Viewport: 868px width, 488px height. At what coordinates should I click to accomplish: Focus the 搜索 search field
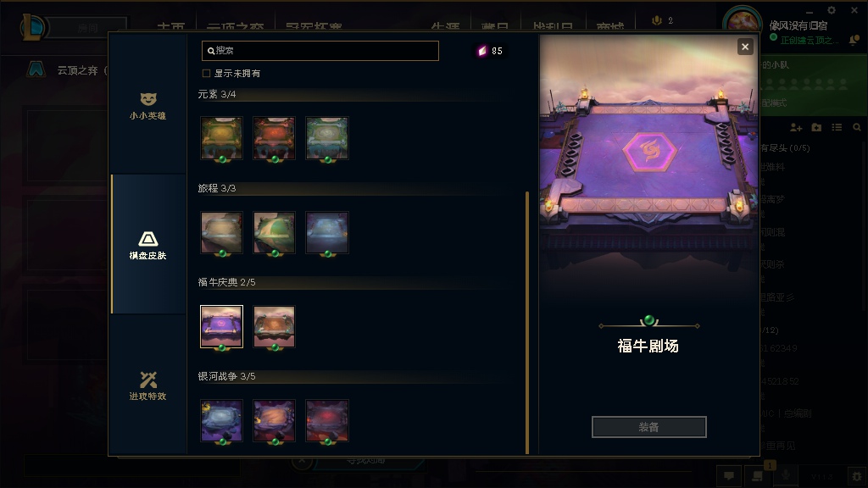point(320,51)
